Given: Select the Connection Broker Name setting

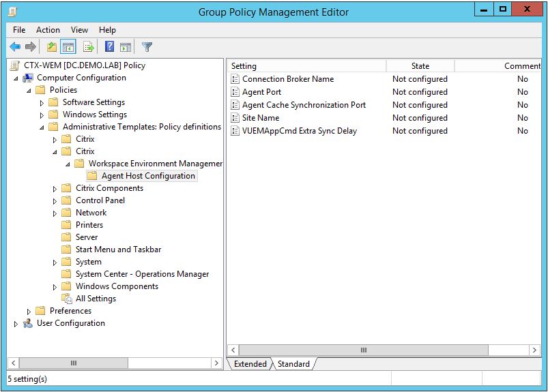Looking at the screenshot, I should click(x=287, y=79).
